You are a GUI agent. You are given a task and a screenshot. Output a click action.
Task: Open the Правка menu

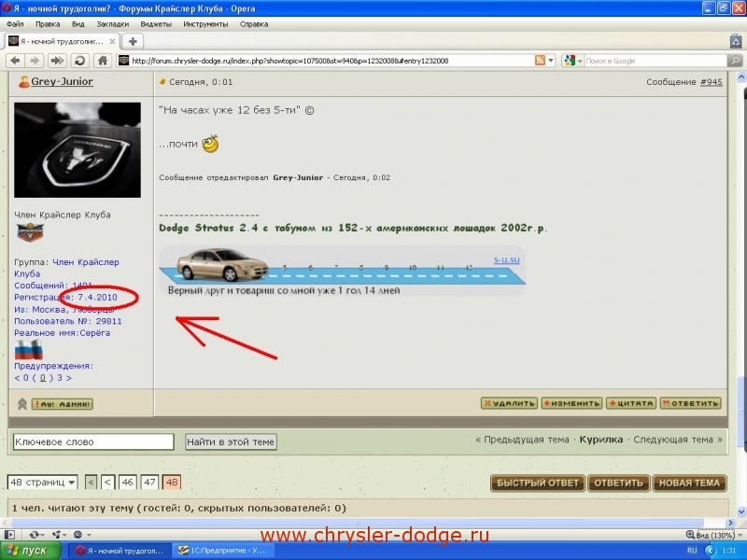pyautogui.click(x=48, y=24)
